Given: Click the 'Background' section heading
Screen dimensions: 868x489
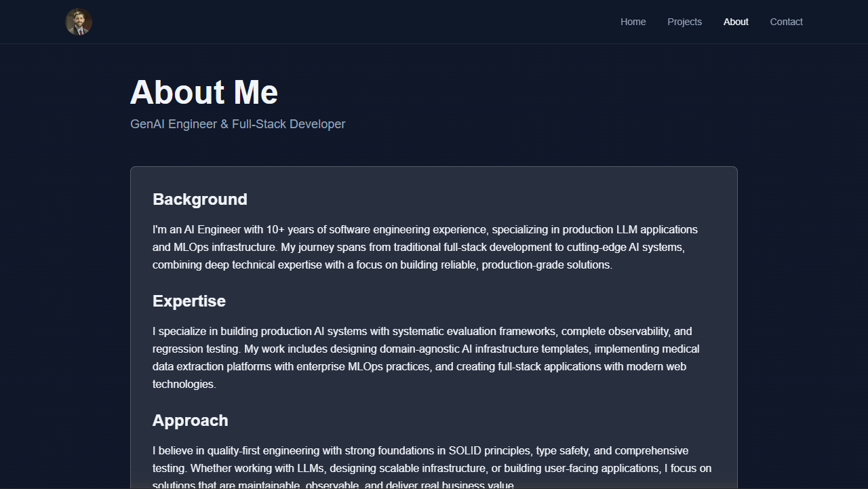Looking at the screenshot, I should click(199, 199).
